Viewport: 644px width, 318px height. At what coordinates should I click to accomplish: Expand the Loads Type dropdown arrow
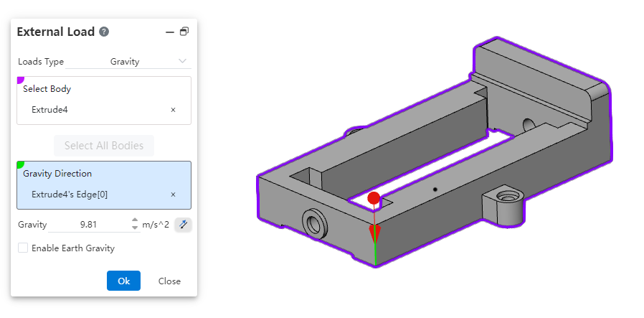tap(182, 62)
